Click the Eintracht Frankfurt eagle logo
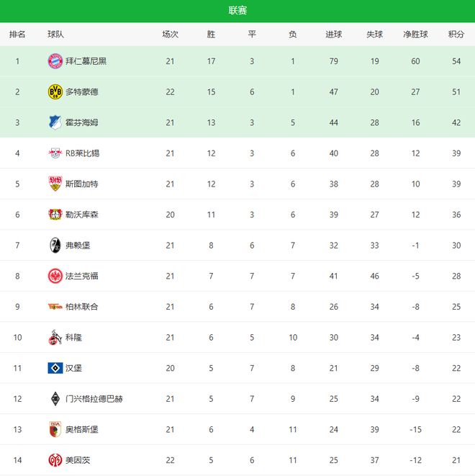 click(55, 276)
